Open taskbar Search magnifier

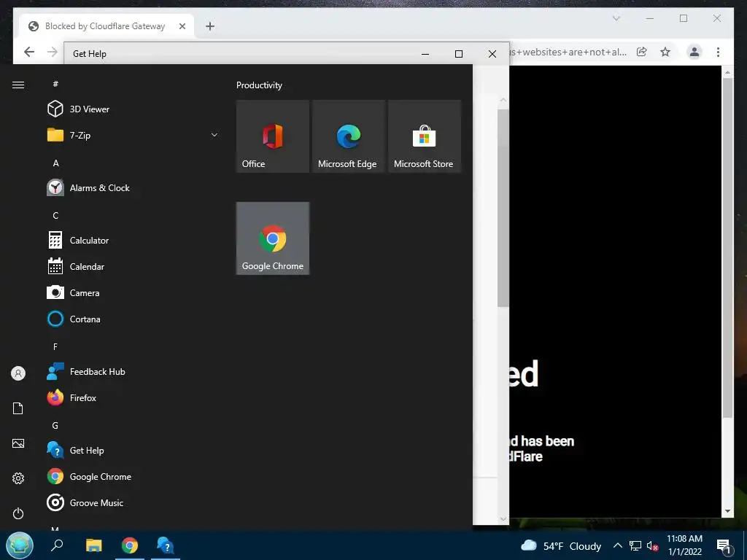tap(57, 545)
